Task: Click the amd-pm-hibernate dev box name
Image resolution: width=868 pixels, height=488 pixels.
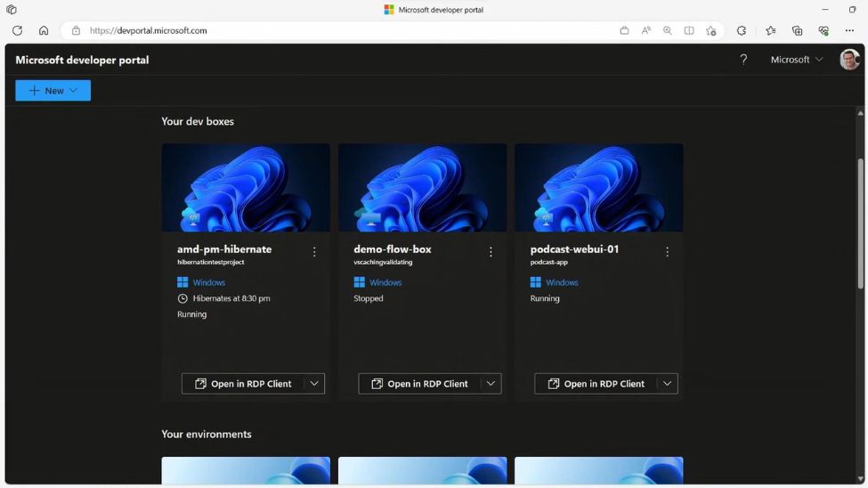Action: coord(224,249)
